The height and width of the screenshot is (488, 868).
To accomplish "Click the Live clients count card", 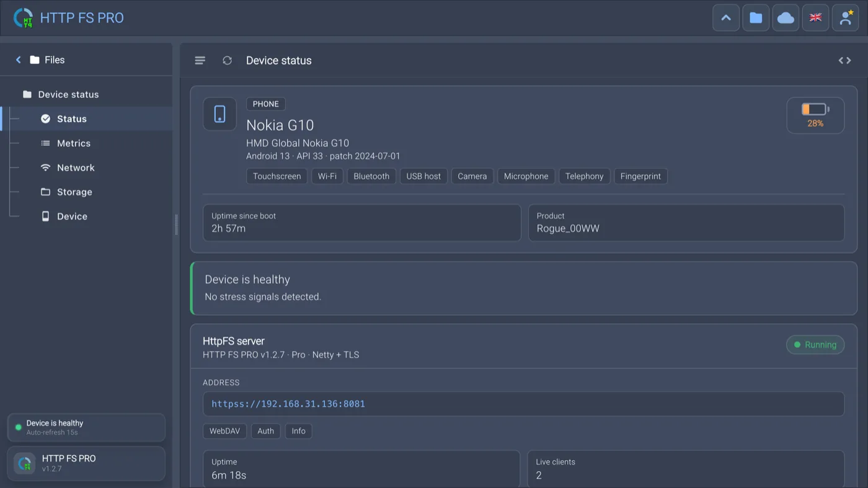I will 686,469.
